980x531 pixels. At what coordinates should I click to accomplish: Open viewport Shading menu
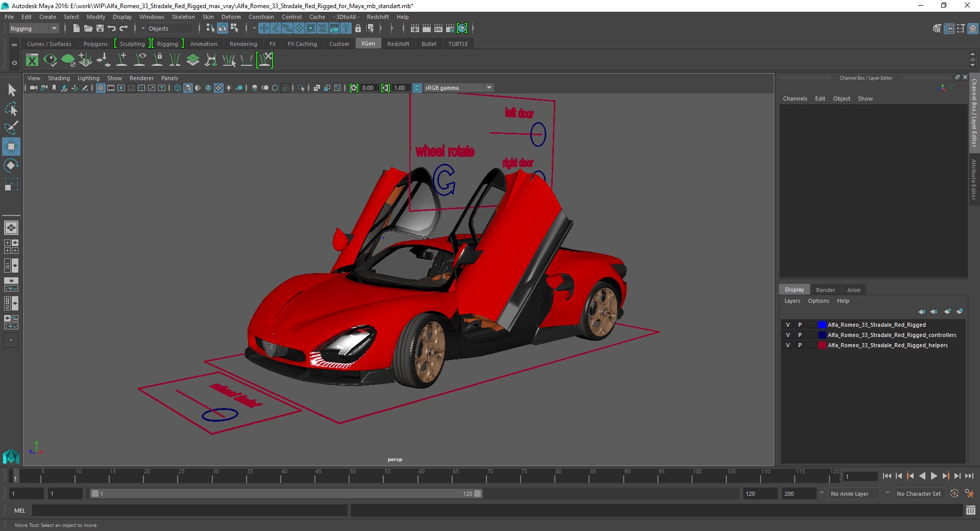point(59,78)
